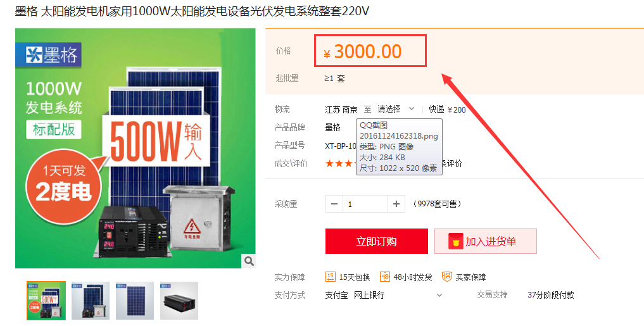Open the 请选择 destination dropdown

pos(396,110)
